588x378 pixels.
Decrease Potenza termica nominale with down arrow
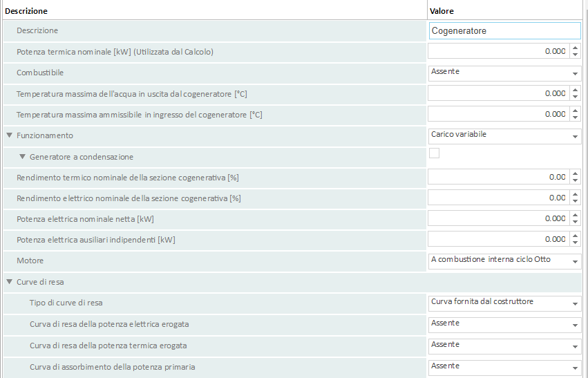point(576,55)
